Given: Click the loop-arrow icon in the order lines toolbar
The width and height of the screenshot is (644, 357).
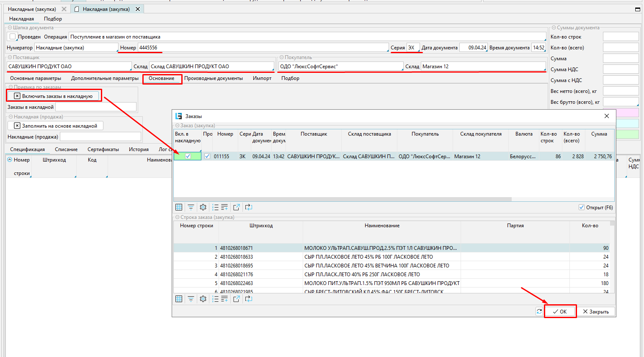Looking at the screenshot, I should 249,299.
